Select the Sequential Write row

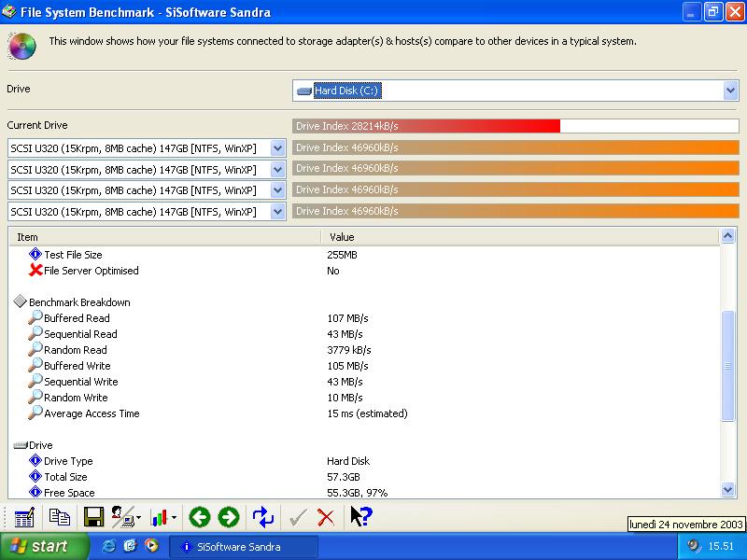click(364, 382)
